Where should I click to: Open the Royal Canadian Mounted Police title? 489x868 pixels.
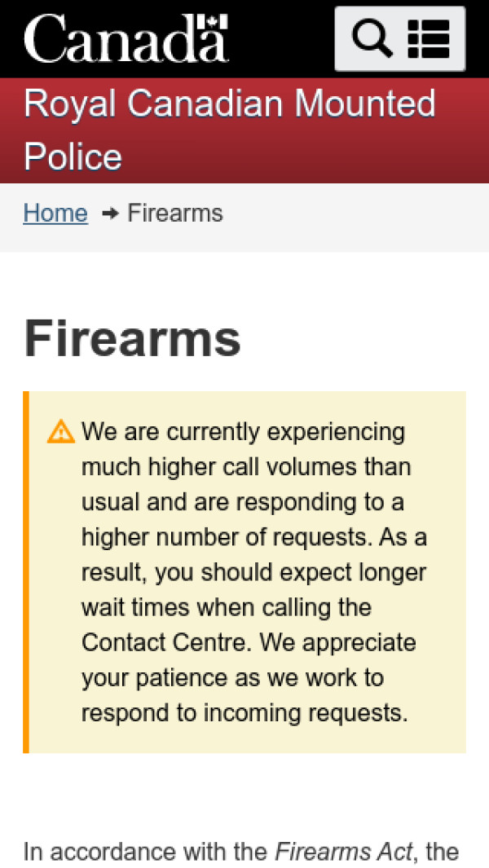point(230,130)
